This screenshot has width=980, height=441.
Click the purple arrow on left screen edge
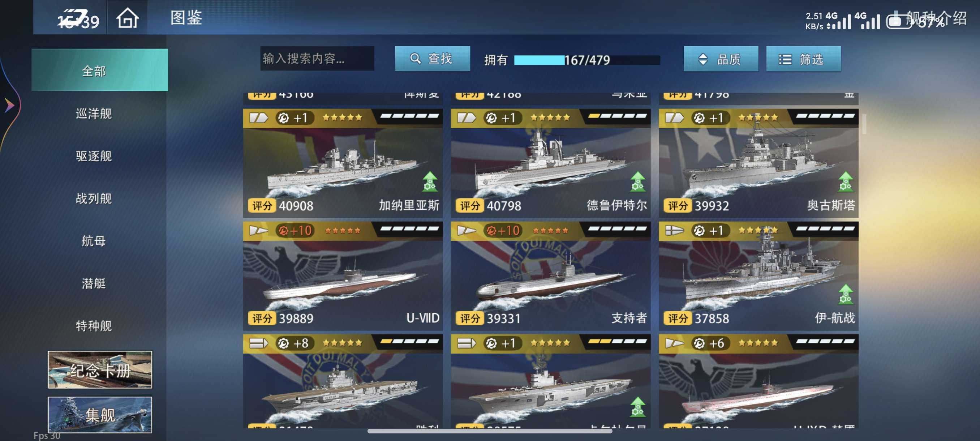[x=9, y=105]
